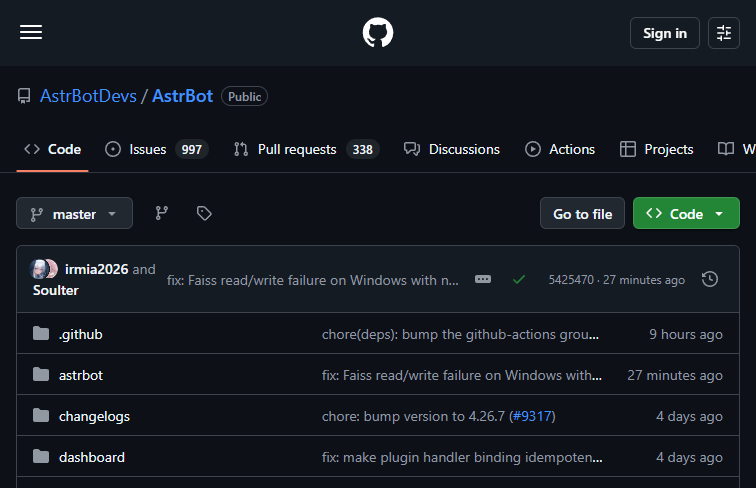
Task: Show commit details ellipsis button
Action: point(483,279)
